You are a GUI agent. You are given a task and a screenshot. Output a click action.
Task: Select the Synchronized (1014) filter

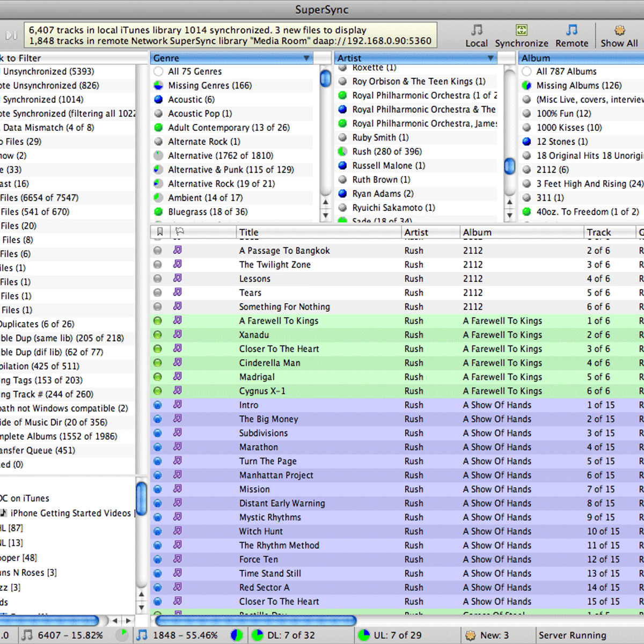click(43, 99)
